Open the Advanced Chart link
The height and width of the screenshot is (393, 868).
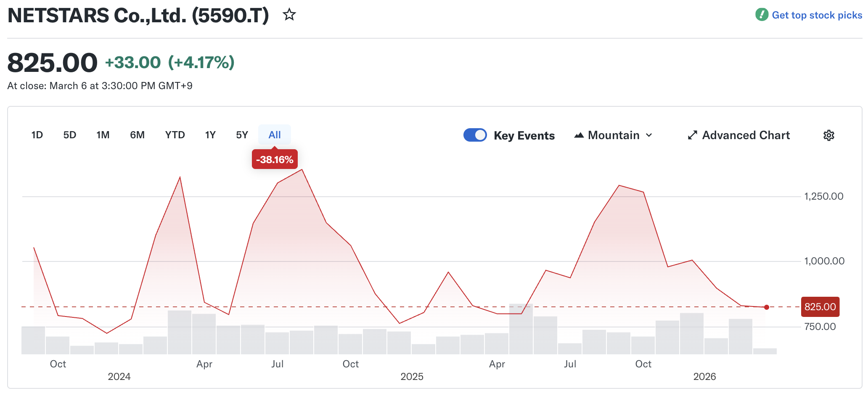click(746, 135)
